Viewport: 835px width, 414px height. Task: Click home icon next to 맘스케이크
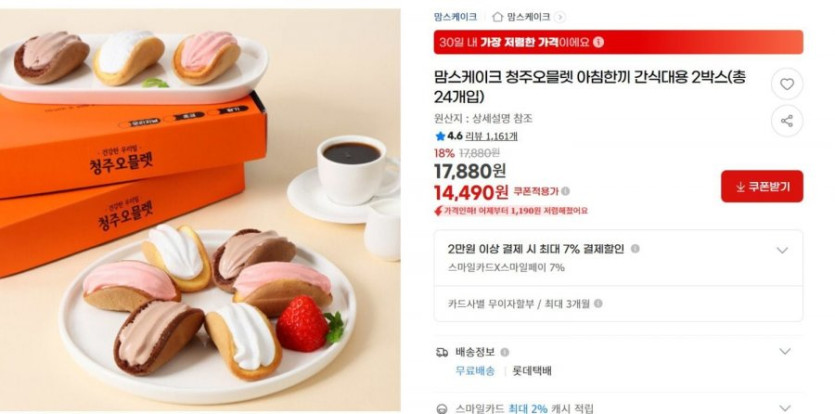tap(497, 17)
